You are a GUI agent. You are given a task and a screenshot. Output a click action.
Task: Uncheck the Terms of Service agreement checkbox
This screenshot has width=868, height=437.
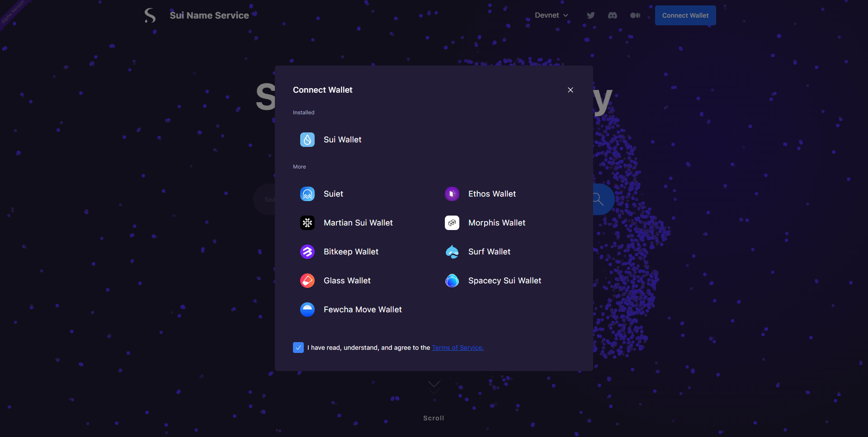pyautogui.click(x=298, y=348)
